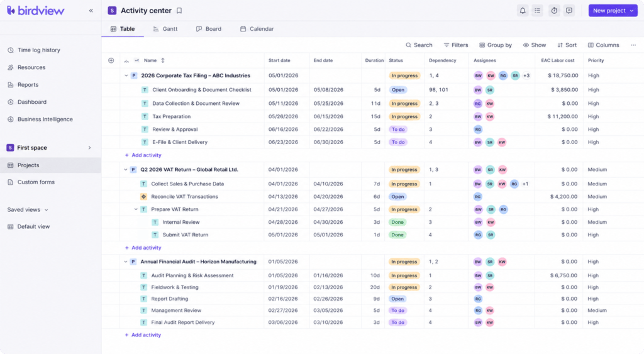Viewport: 644px width, 354px height.
Task: Click In progress status of Tax Preparation
Action: pyautogui.click(x=404, y=116)
